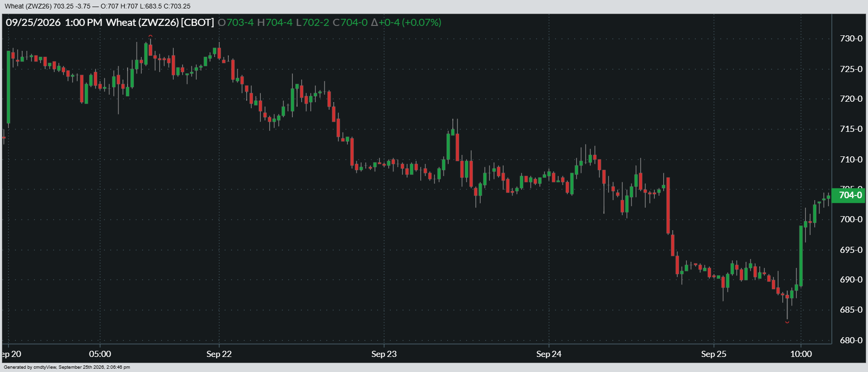Click the Sep 24 date label
The height and width of the screenshot is (372, 868).
click(549, 354)
